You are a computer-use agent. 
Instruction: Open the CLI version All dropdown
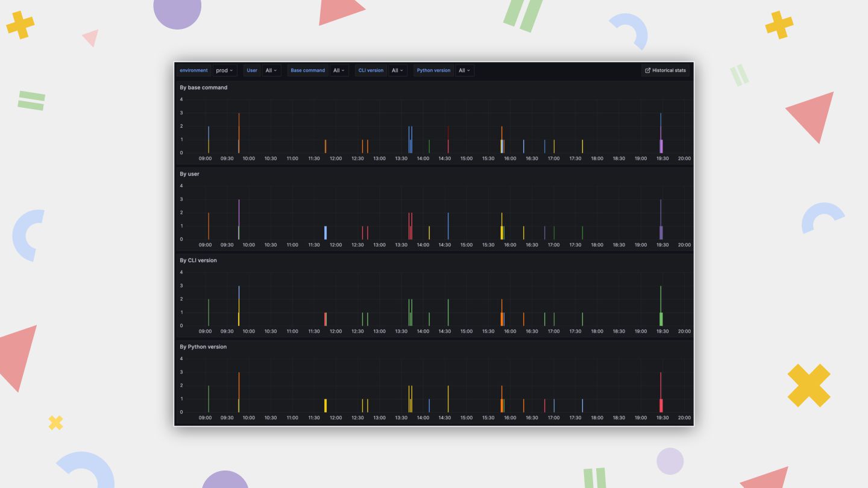[398, 70]
